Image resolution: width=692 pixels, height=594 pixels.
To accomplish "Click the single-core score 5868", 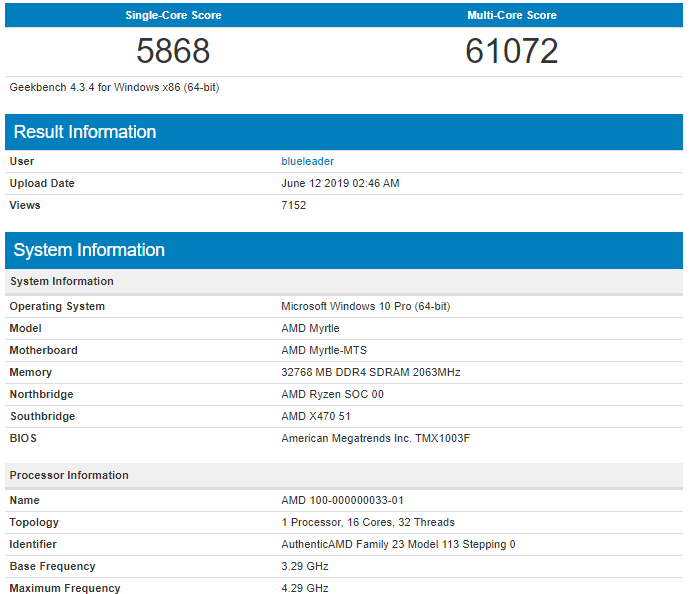I will 173,51.
